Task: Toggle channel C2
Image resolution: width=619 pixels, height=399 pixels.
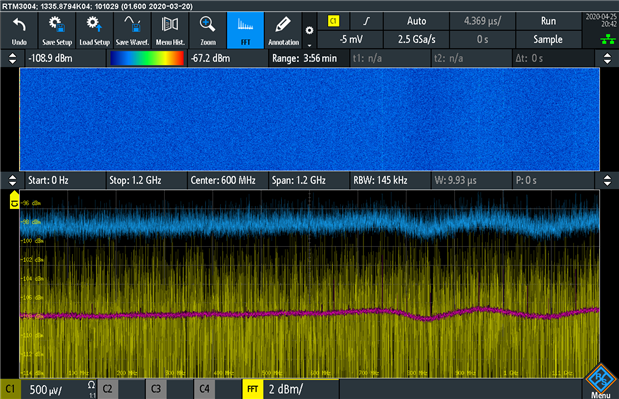Action: coord(107,389)
